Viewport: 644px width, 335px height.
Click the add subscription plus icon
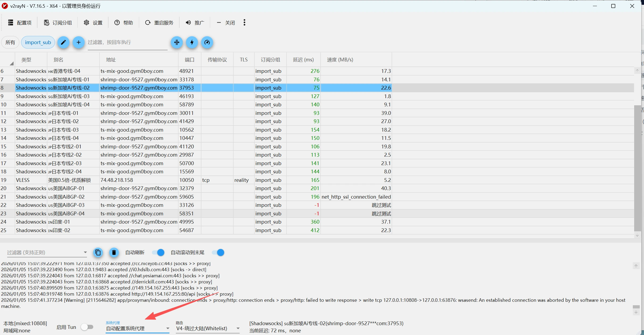[x=78, y=42]
